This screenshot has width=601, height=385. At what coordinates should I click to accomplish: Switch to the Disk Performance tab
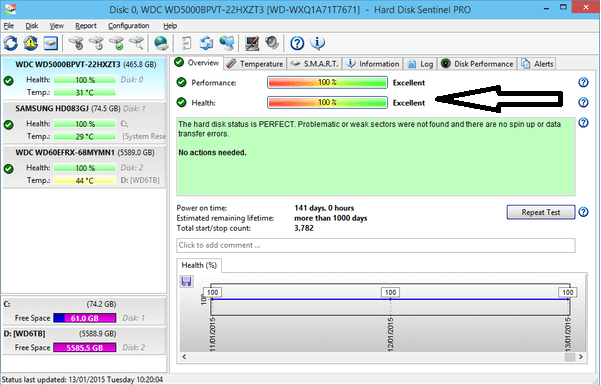pos(477,64)
